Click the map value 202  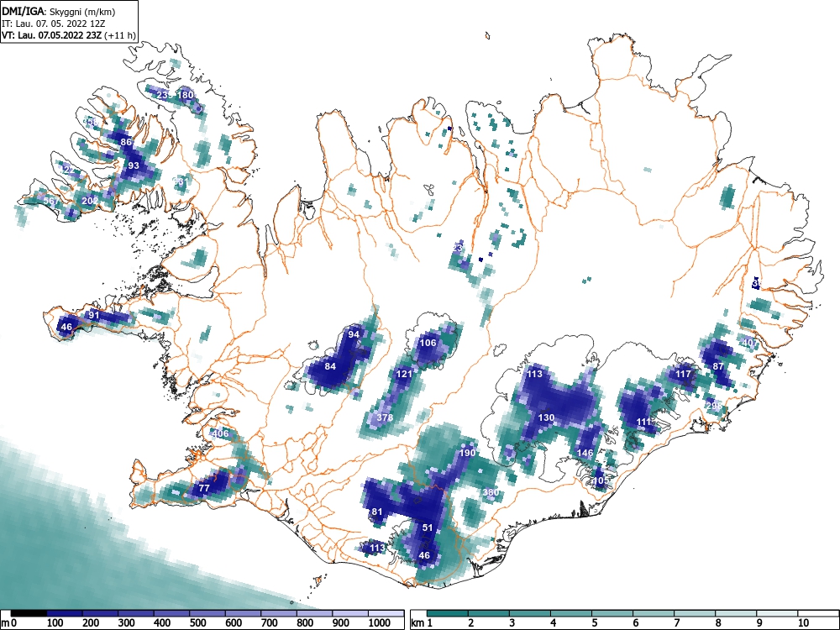(x=90, y=201)
